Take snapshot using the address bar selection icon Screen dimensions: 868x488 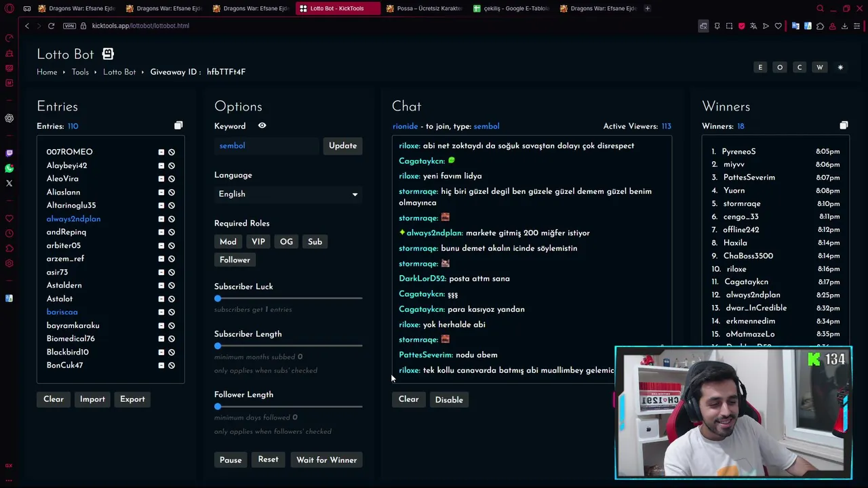[x=729, y=26]
